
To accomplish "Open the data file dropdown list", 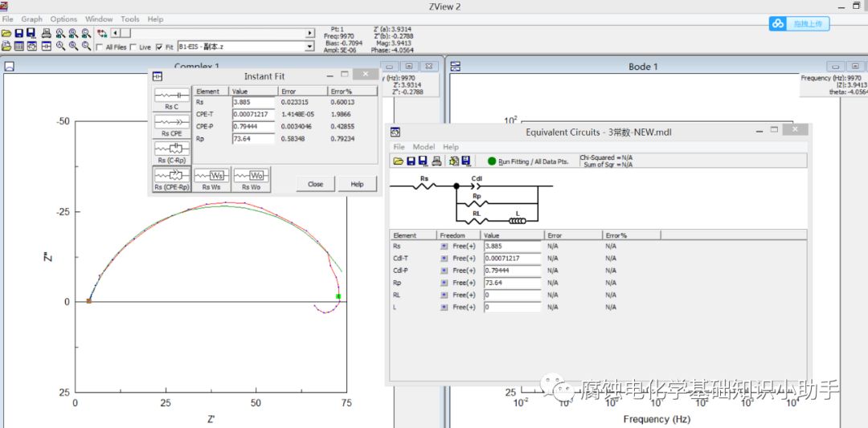I will click(x=310, y=47).
